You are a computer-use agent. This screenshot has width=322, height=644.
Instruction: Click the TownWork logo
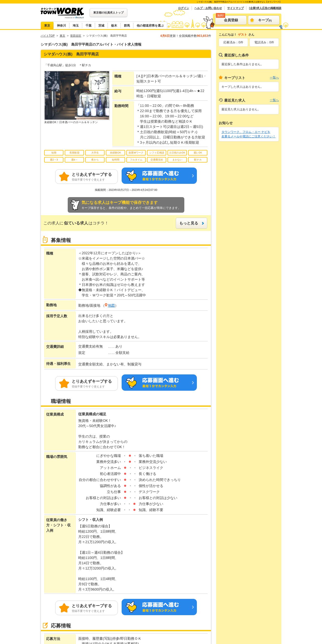click(x=62, y=13)
